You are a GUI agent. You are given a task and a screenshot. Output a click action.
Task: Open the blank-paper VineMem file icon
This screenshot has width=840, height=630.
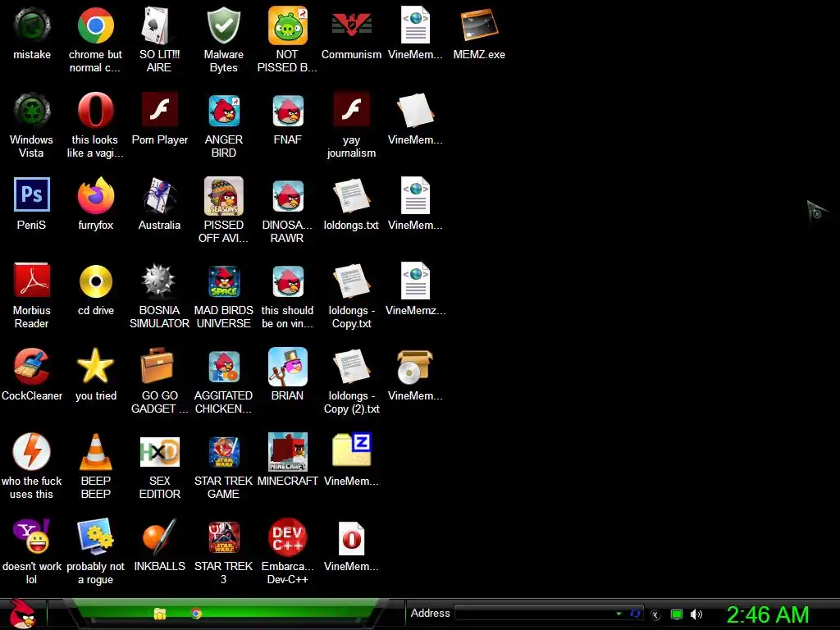[x=415, y=111]
